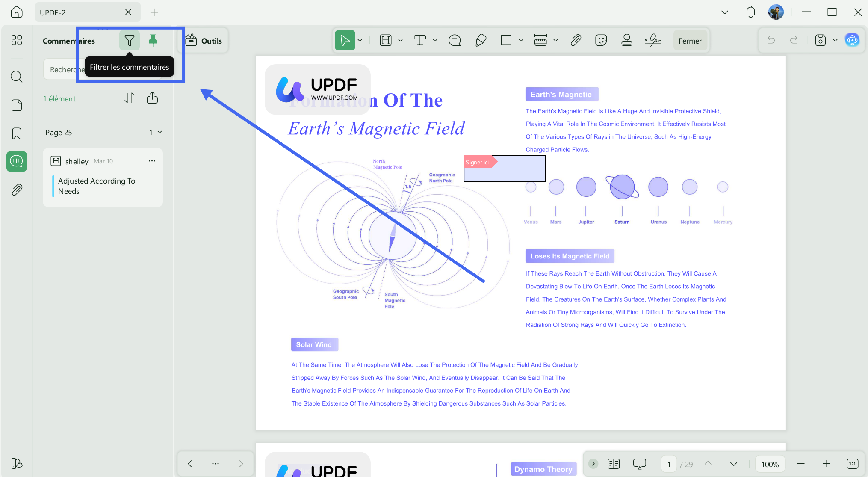Open the bookmarks panel in the sidebar
The width and height of the screenshot is (868, 477).
pyautogui.click(x=17, y=133)
